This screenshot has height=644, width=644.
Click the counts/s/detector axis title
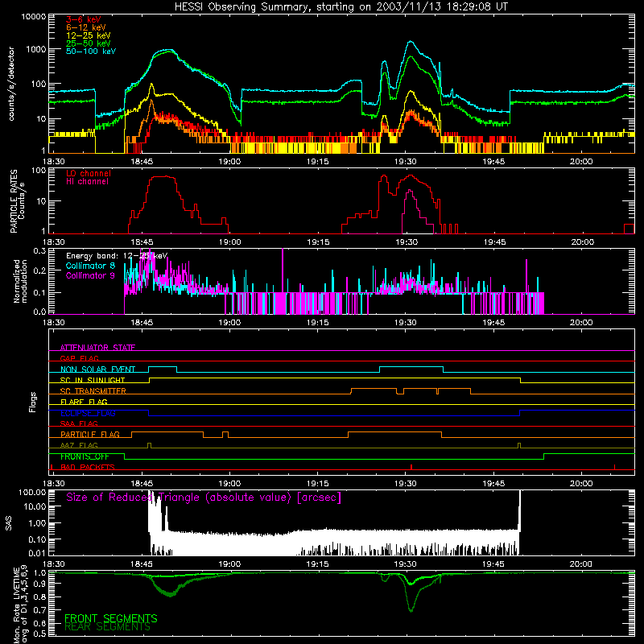pyautogui.click(x=11, y=84)
